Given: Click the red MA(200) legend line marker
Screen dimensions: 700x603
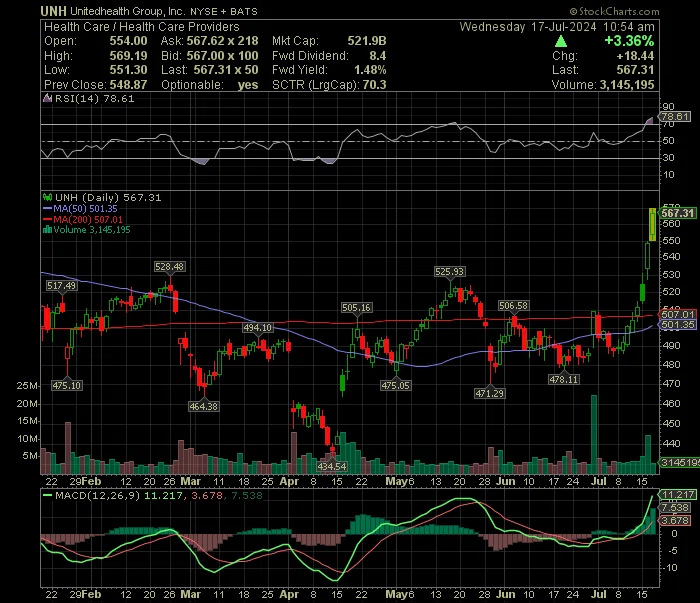Looking at the screenshot, I should [x=47, y=219].
